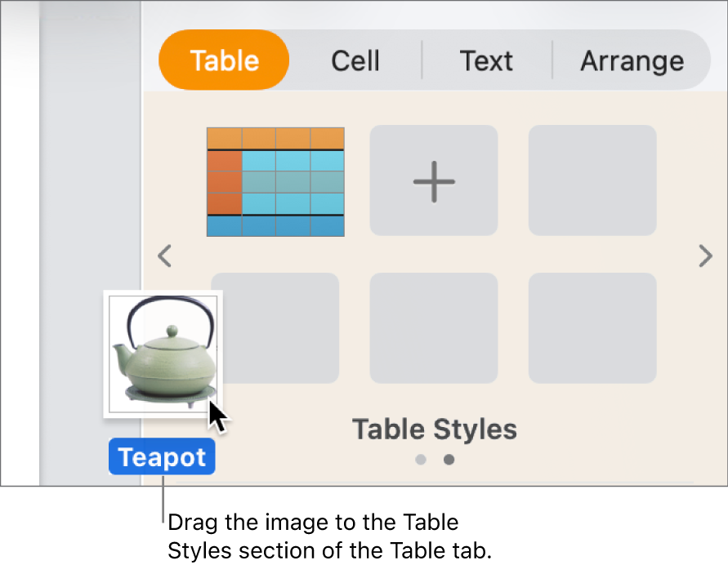Open the Cell tab
The height and width of the screenshot is (565, 728).
(355, 60)
